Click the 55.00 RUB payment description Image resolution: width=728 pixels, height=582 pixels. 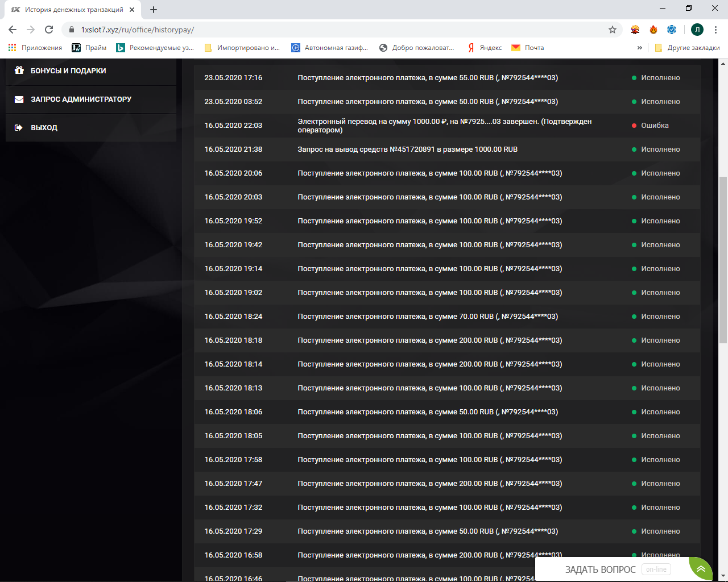click(428, 78)
